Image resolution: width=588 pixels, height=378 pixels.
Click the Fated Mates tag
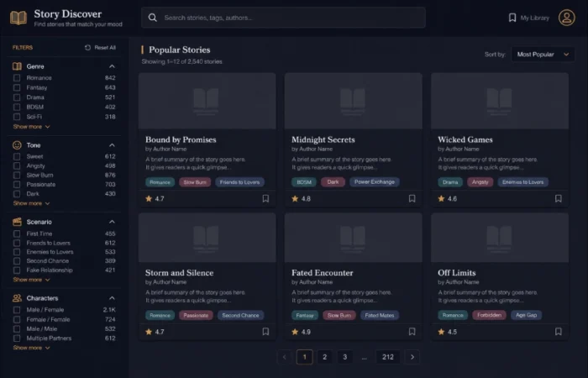380,315
